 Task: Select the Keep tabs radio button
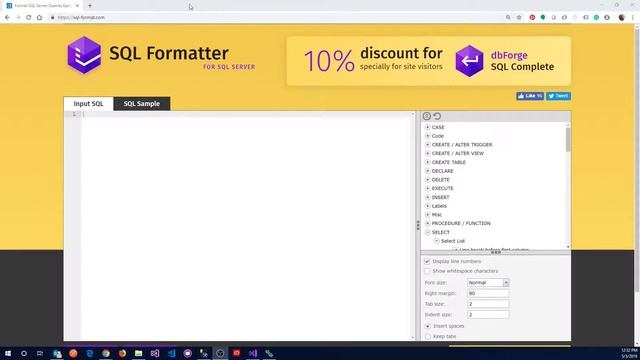[x=428, y=336]
